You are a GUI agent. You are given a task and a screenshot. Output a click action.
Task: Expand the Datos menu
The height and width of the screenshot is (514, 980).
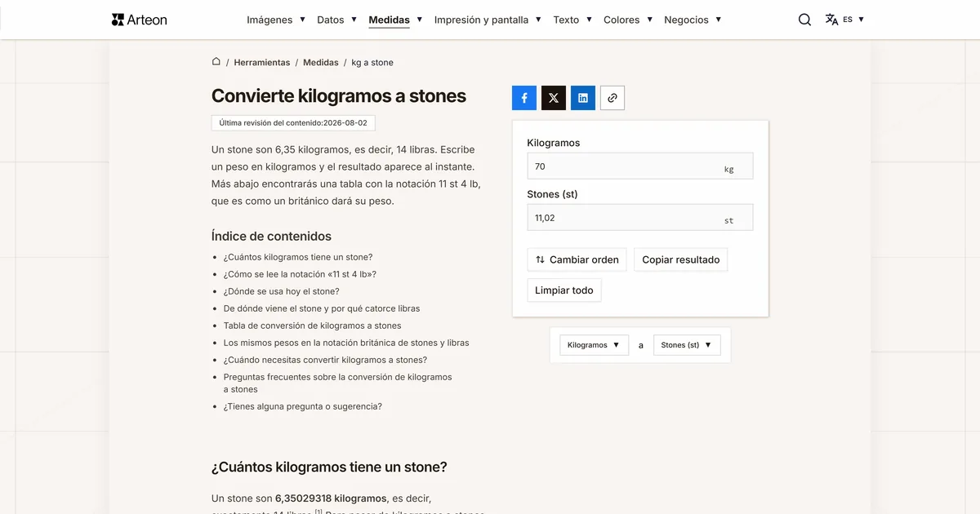[x=336, y=20]
